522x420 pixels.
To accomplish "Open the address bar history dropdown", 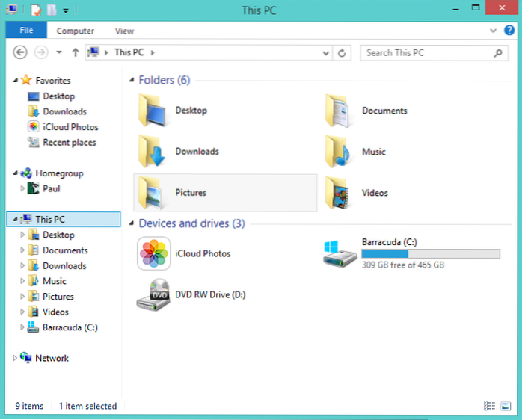I will point(325,53).
